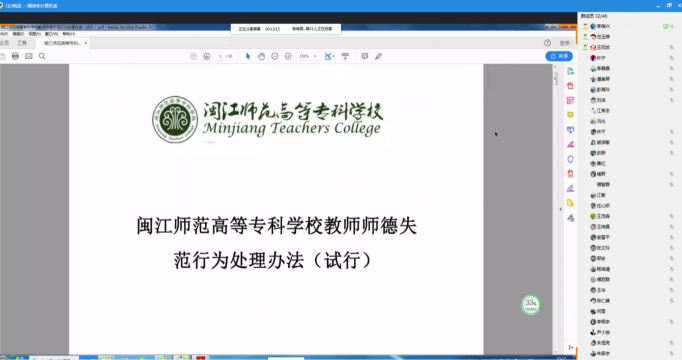Close the open PDF document tab
682x360 pixels.
click(x=86, y=43)
